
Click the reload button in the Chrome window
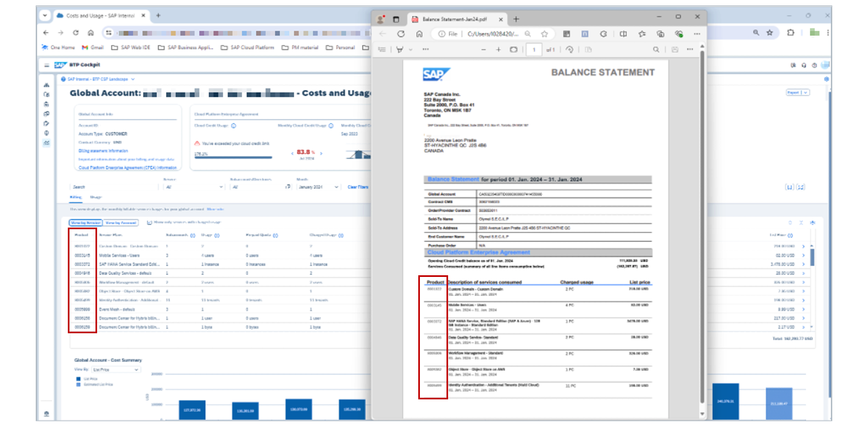[75, 33]
